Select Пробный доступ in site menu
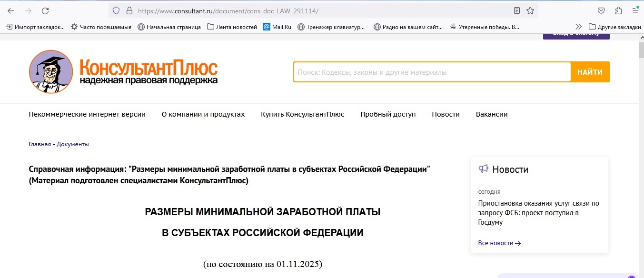 click(387, 114)
